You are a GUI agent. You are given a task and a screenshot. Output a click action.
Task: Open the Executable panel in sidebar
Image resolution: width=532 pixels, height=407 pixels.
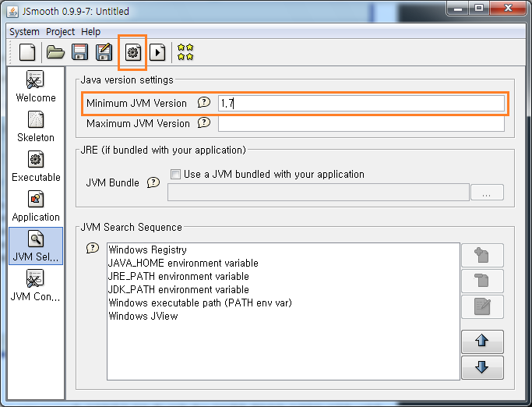(36, 166)
